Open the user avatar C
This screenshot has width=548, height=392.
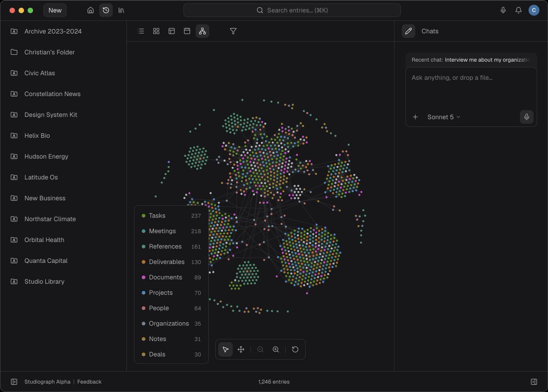tap(534, 10)
